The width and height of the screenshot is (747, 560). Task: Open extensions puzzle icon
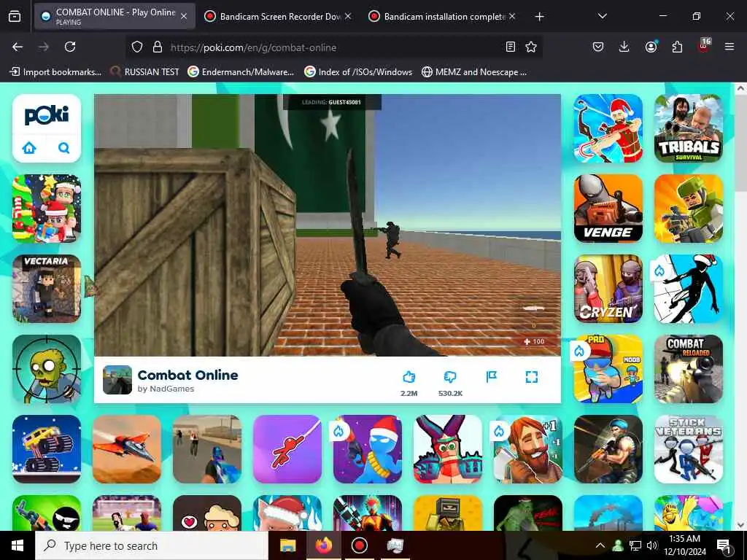[677, 47]
